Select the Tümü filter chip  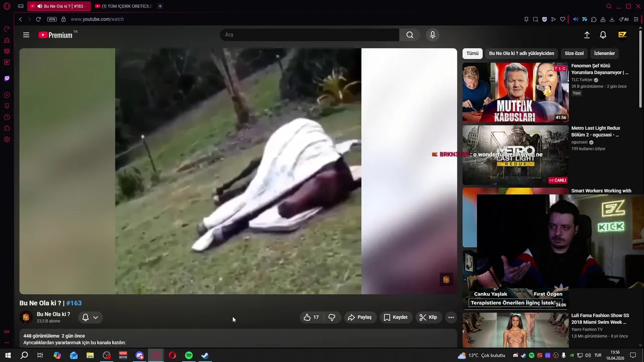pyautogui.click(x=472, y=53)
